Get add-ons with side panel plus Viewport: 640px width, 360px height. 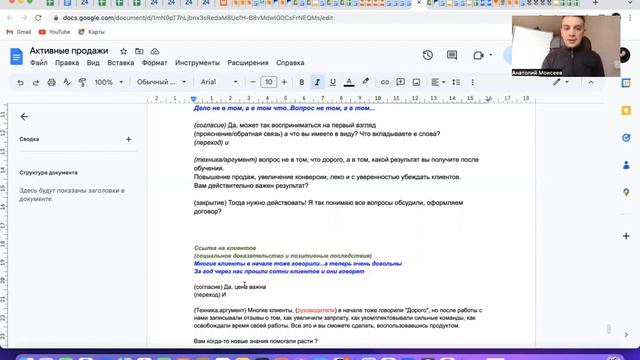pyautogui.click(x=626, y=236)
